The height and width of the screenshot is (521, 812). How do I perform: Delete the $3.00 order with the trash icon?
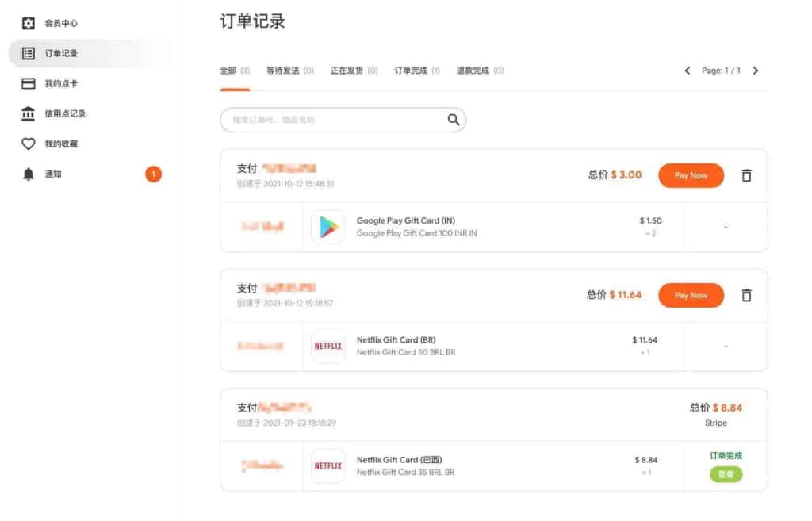click(x=746, y=175)
